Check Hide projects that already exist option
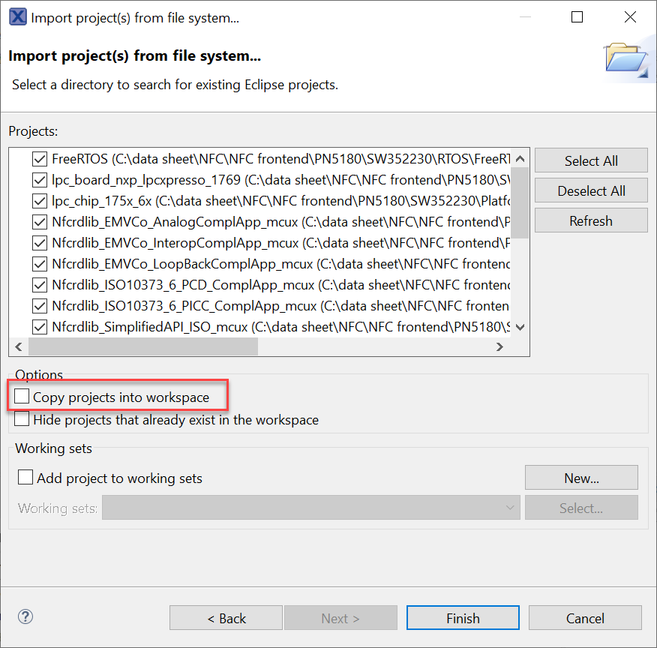 pos(23,420)
